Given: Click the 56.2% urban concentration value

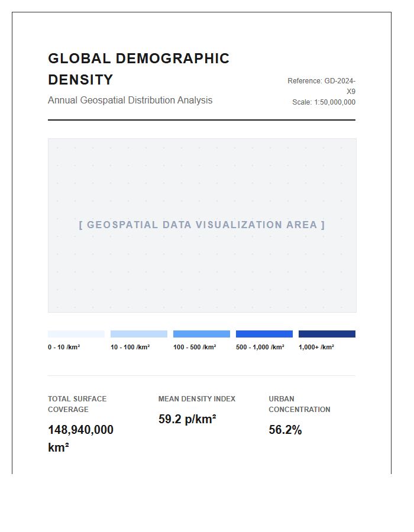Looking at the screenshot, I should pos(285,430).
